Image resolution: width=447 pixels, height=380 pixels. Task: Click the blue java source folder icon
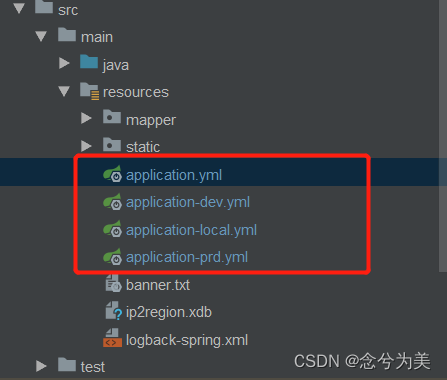pyautogui.click(x=89, y=62)
